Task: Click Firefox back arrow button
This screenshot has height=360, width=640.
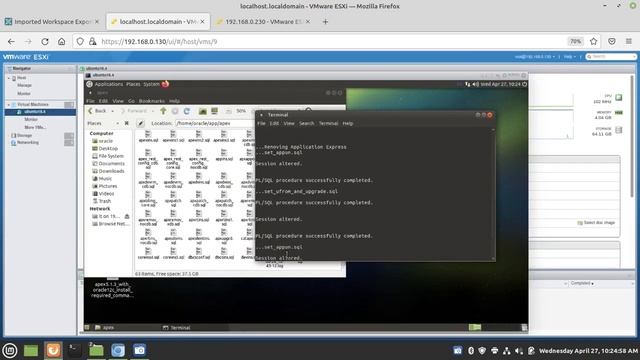Action: pyautogui.click(x=11, y=41)
